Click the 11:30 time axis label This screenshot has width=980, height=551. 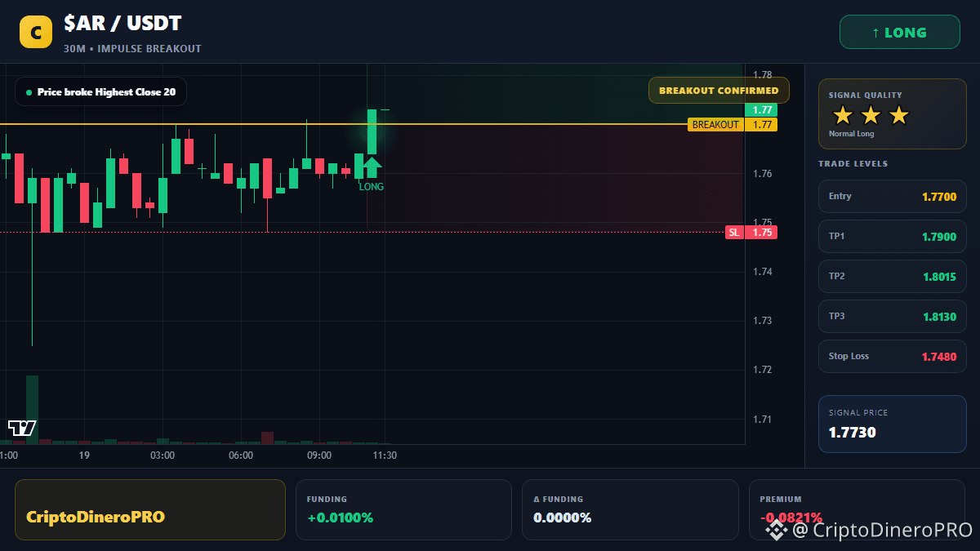pos(385,455)
